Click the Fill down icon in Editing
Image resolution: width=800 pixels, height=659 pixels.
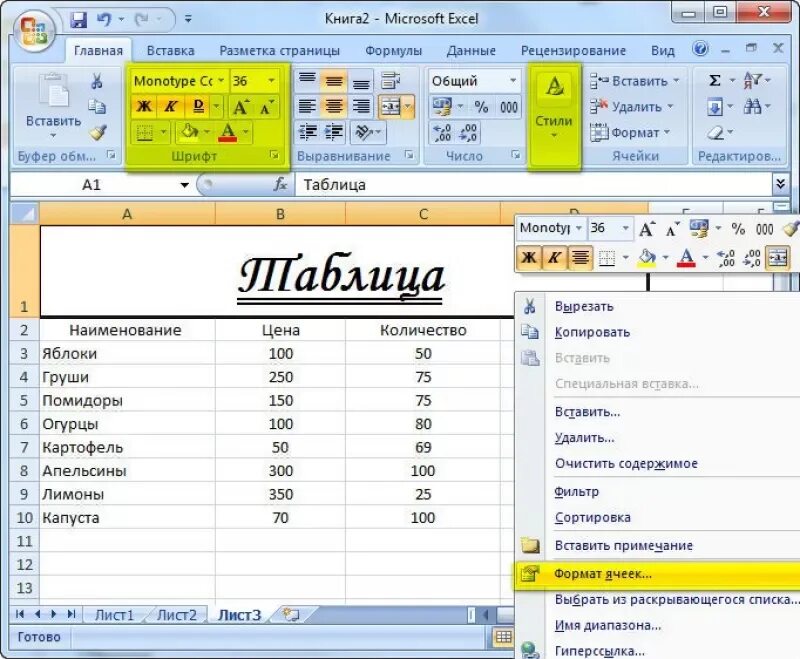[715, 107]
